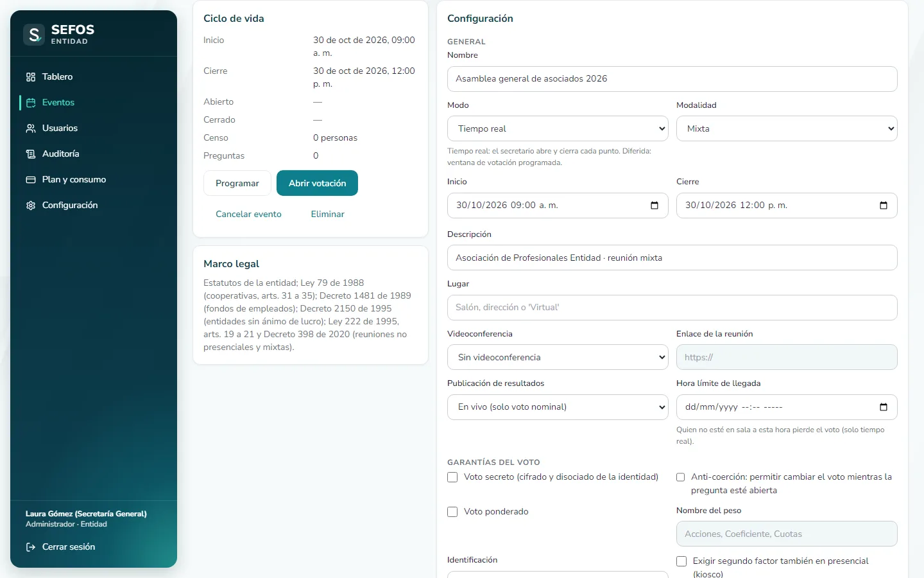Click the Eventos calendar icon
The width and height of the screenshot is (924, 578).
(31, 103)
